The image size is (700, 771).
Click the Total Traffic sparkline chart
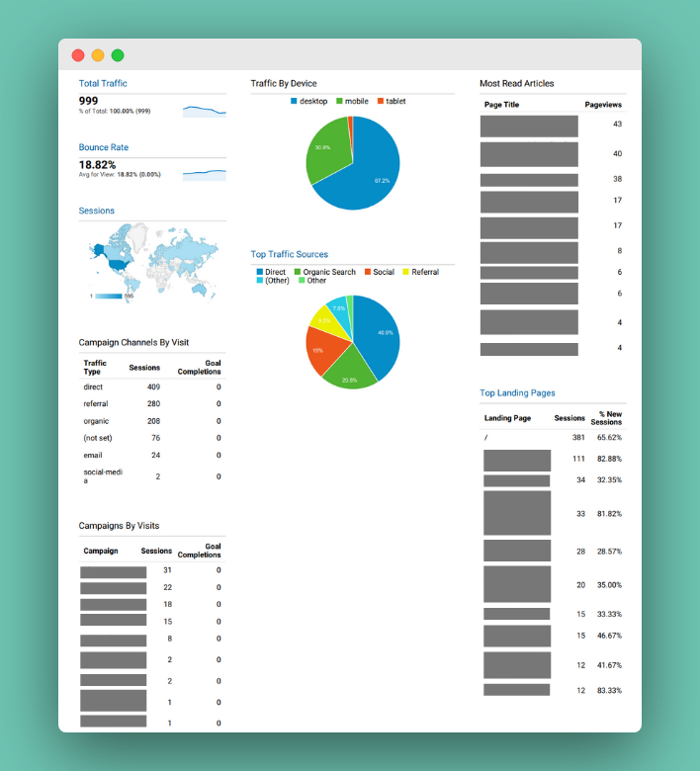tap(204, 110)
